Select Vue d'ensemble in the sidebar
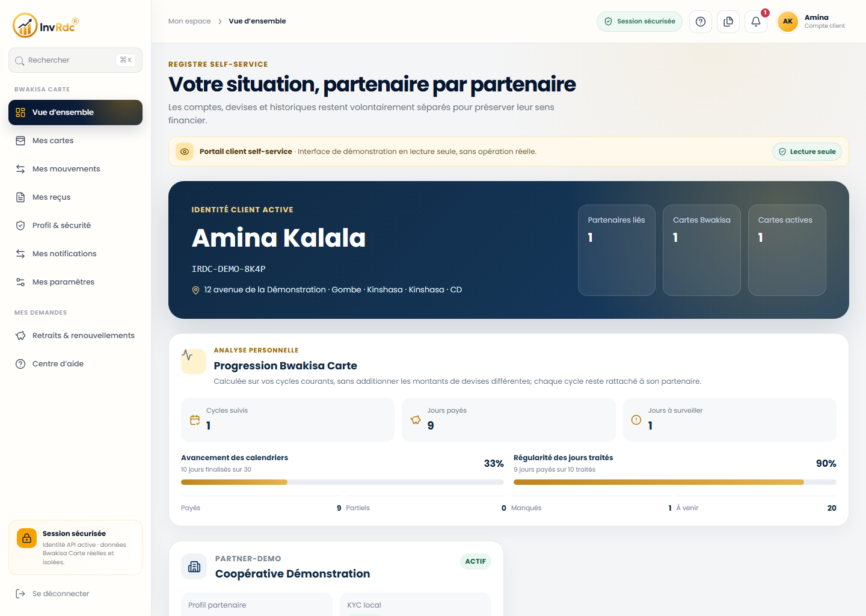 [x=75, y=112]
